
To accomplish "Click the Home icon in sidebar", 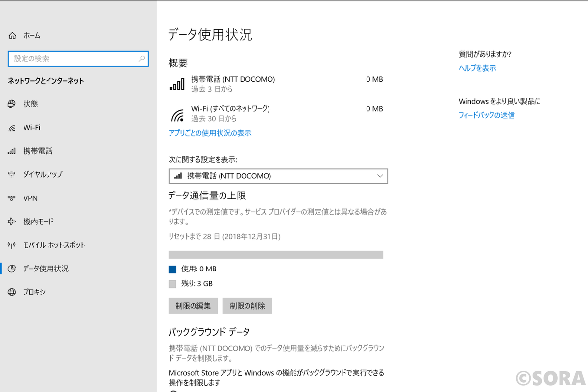I will click(12, 35).
